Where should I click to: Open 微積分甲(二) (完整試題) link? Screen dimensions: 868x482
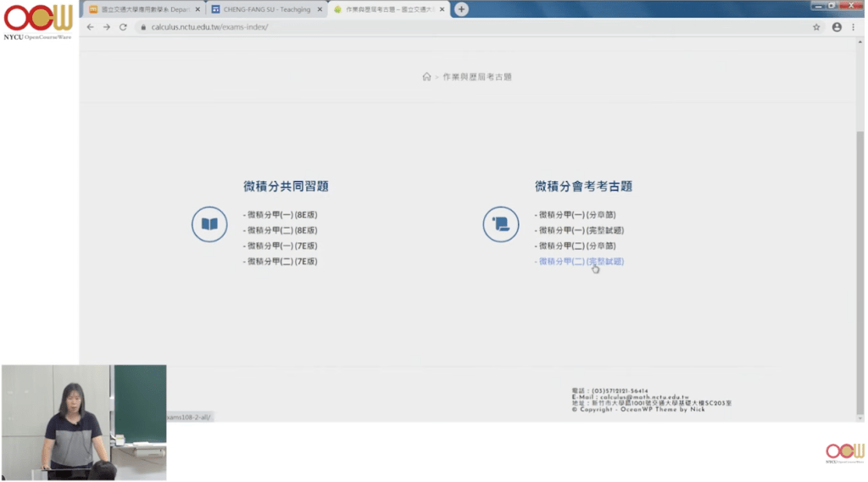(x=581, y=262)
